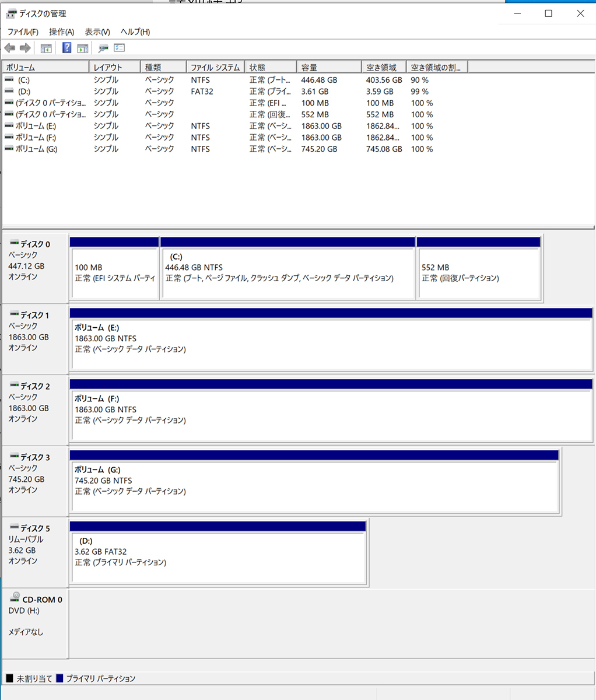596x700 pixels.
Task: Toggle the action pane show/hide icon
Action: click(x=83, y=48)
